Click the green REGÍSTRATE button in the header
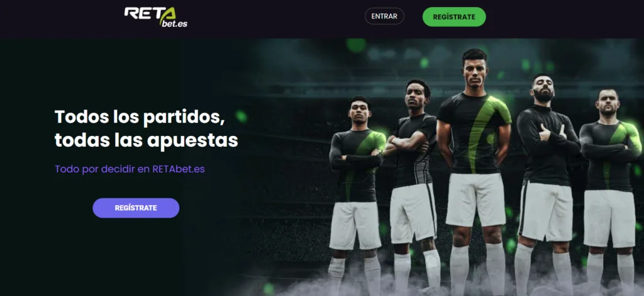 (454, 17)
